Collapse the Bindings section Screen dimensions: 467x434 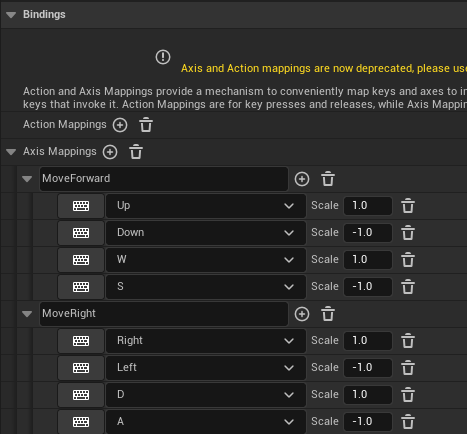point(11,15)
